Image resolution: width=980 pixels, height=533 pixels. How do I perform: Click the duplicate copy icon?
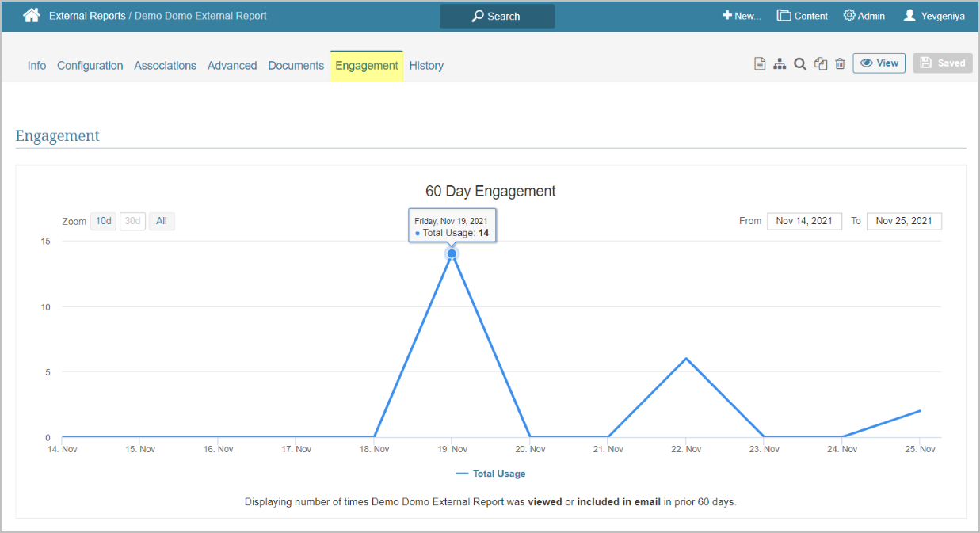tap(821, 64)
